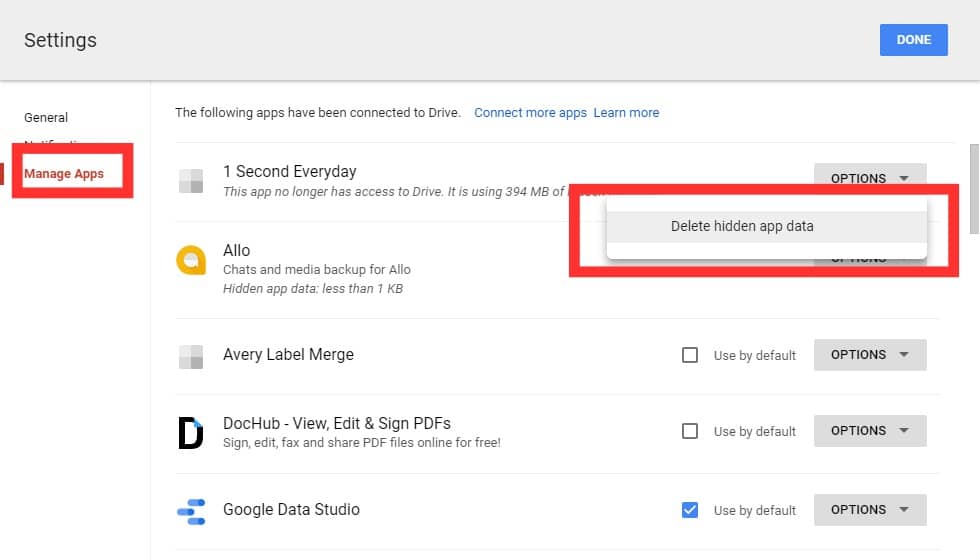Viewport: 980px width, 560px height.
Task: Click 'Chats and media backup for Allo'
Action: pyautogui.click(x=316, y=269)
